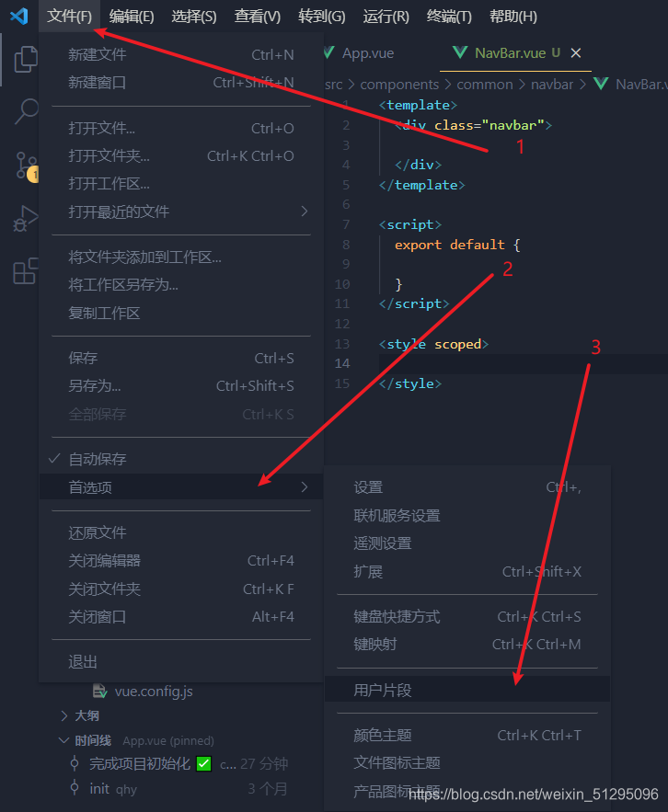Image resolution: width=668 pixels, height=812 pixels.
Task: Click the Vue icon on NavBar.vue tab
Action: (x=460, y=52)
